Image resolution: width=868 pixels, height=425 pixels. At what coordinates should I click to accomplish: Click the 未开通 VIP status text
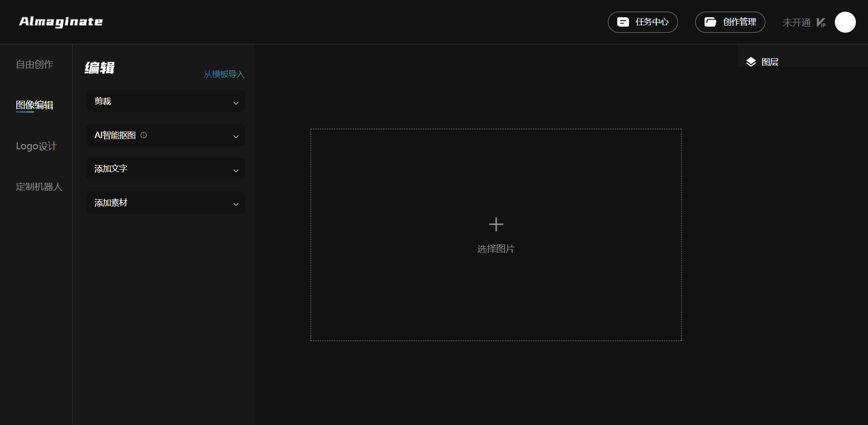point(797,22)
